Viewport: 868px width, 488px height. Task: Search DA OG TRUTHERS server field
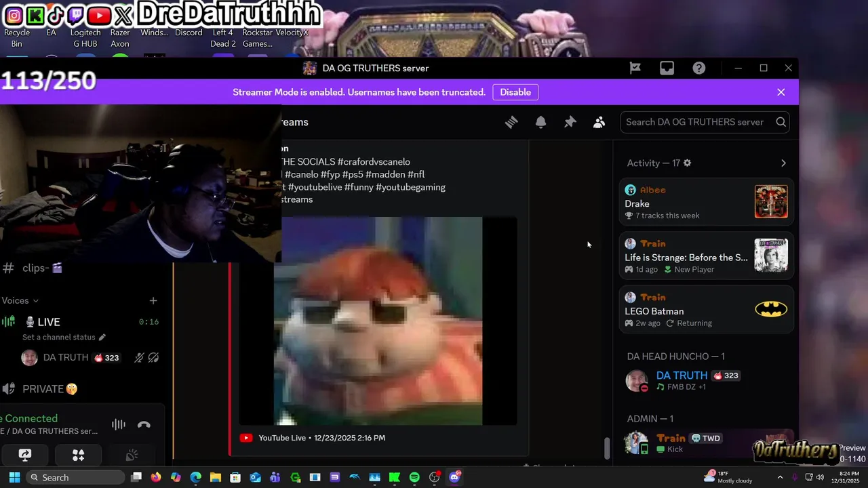coord(705,122)
